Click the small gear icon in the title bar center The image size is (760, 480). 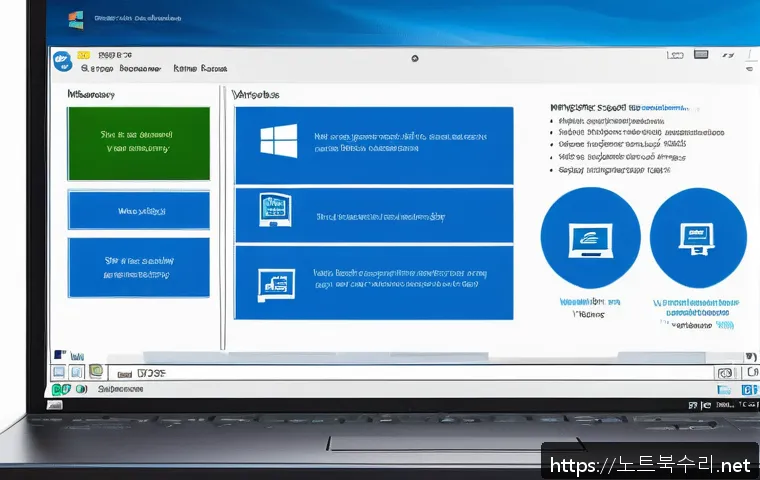[414, 59]
